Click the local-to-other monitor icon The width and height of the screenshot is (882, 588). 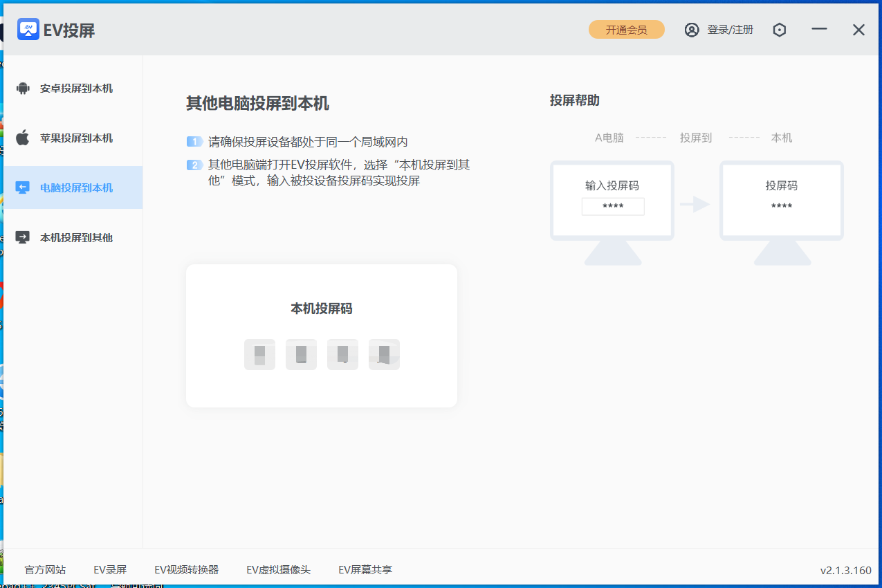click(23, 237)
